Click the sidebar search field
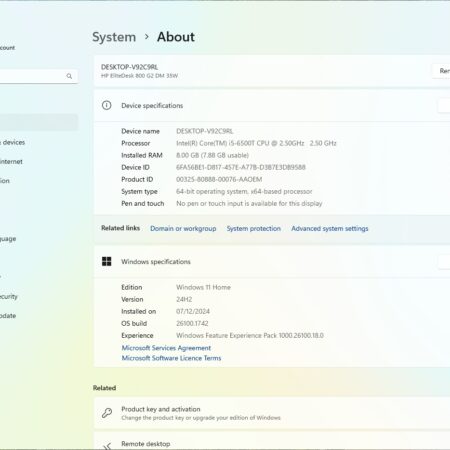Viewport: 450px width, 450px height. (x=38, y=76)
